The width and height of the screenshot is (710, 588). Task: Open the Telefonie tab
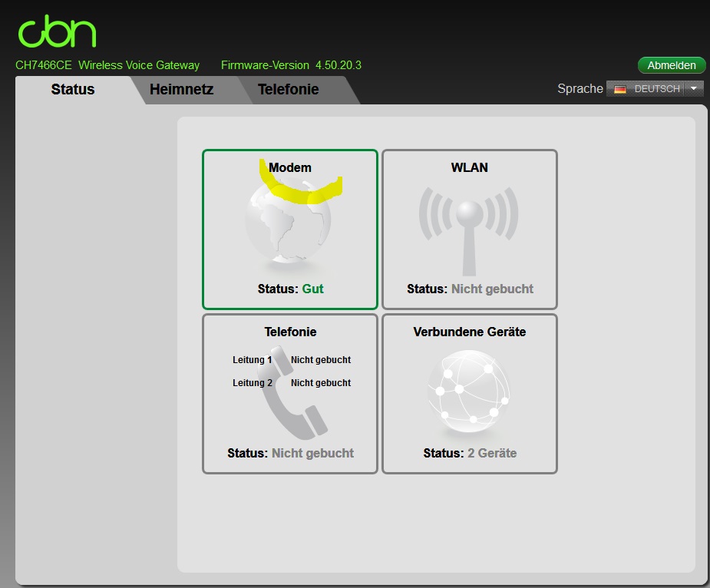(289, 89)
